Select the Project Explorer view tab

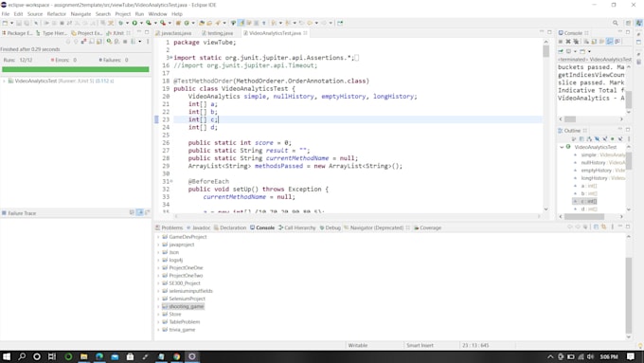[87, 33]
